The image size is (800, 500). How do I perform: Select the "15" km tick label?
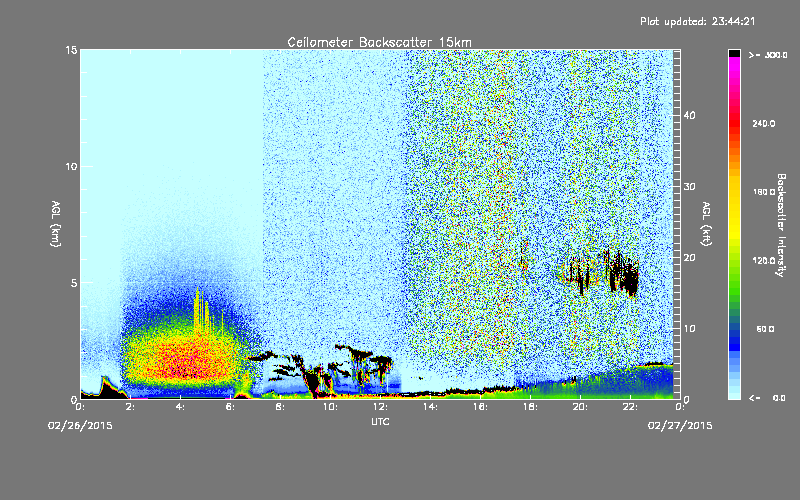coord(71,50)
